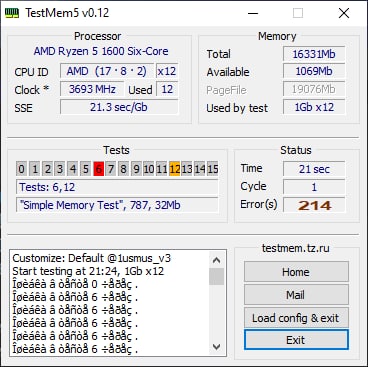Open the Home website button
Screen dimensions: 368x367
296,272
